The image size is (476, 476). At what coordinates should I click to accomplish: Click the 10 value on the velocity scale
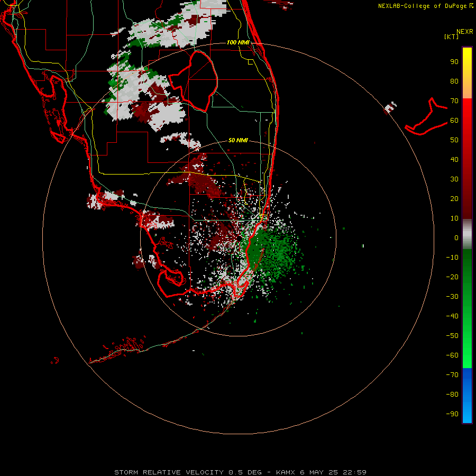click(x=454, y=218)
